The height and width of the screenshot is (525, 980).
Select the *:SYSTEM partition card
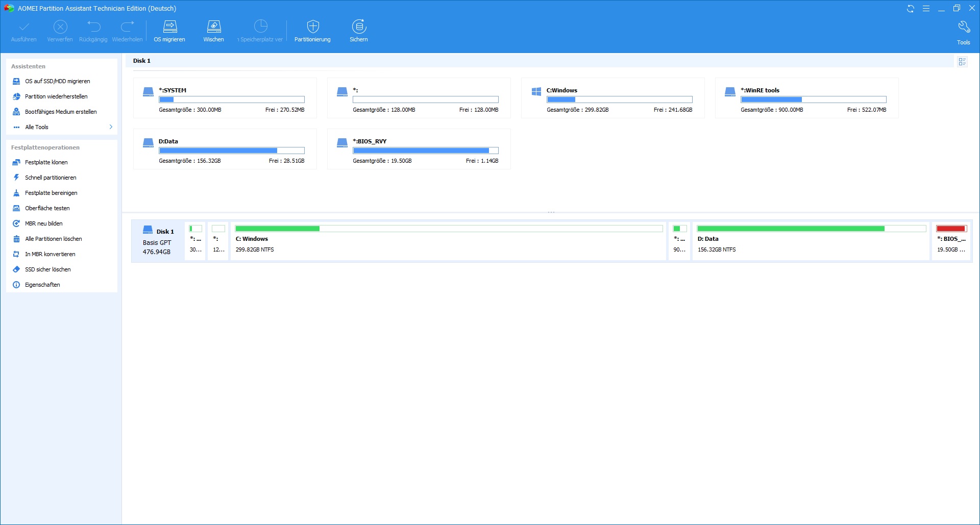click(225, 98)
